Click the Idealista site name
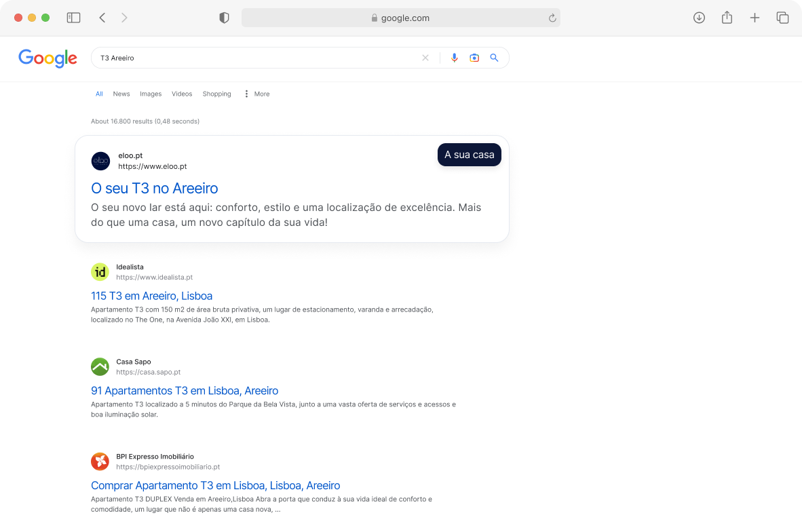 130,267
